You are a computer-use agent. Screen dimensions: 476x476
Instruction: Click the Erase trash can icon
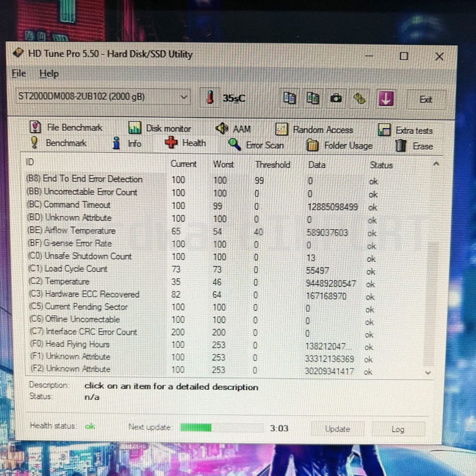click(x=401, y=146)
